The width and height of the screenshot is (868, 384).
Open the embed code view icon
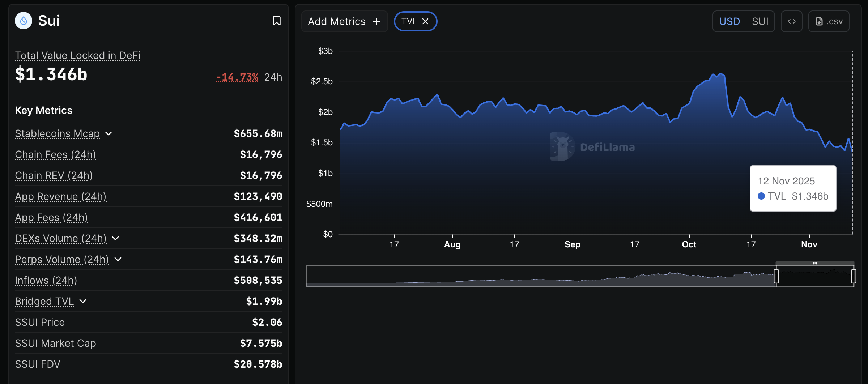pos(792,21)
